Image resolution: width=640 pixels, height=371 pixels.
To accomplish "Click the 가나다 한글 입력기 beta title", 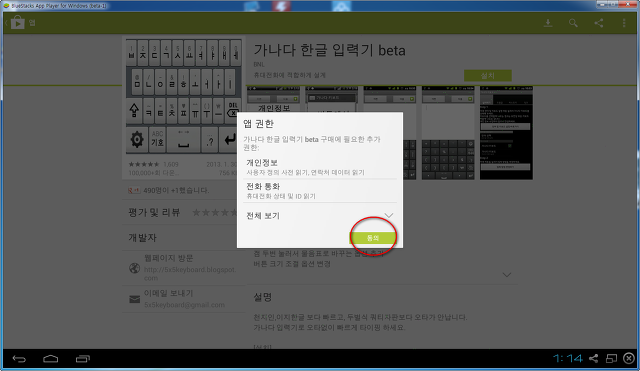I will click(329, 50).
